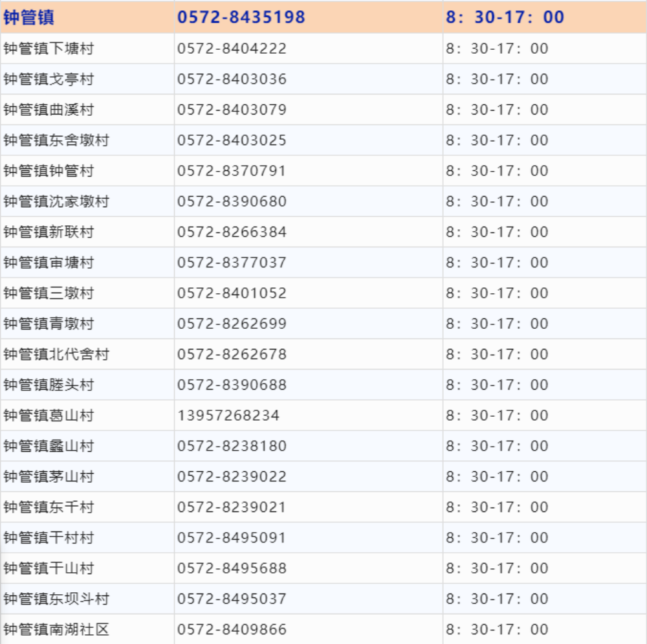Select the row name 钟管镇下塘村
This screenshot has width=647, height=644.
[49, 49]
